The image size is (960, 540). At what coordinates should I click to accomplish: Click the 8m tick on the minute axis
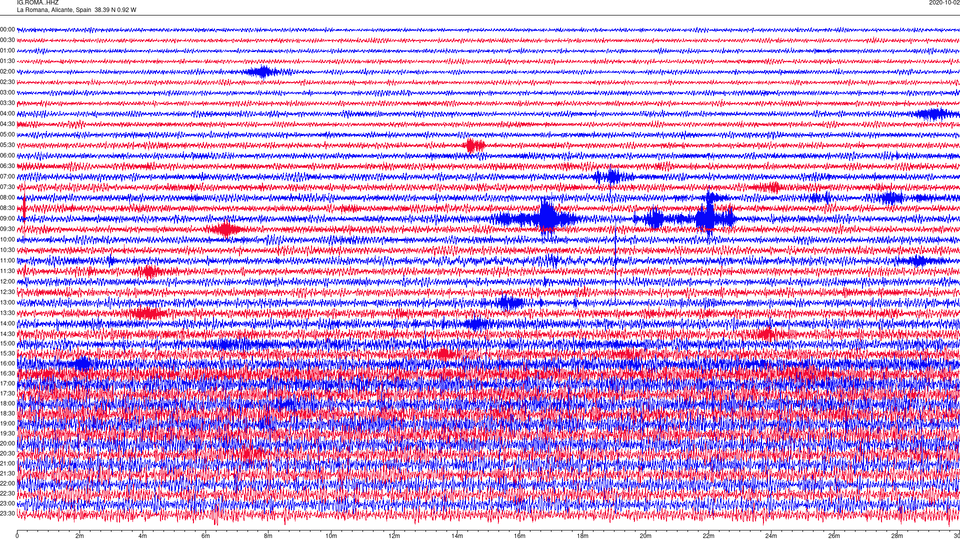pyautogui.click(x=268, y=536)
